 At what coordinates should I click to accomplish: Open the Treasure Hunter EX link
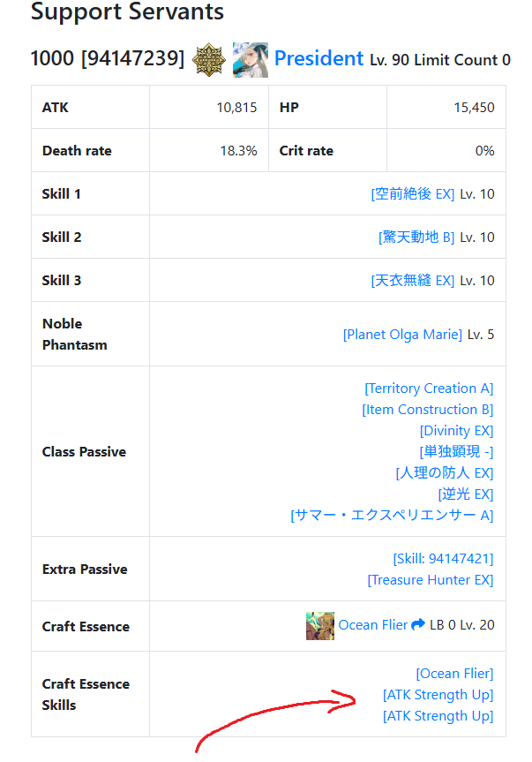431,580
